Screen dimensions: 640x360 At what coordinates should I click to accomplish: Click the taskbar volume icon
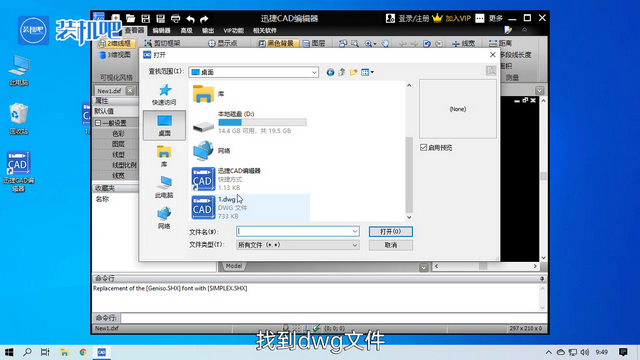point(584,352)
